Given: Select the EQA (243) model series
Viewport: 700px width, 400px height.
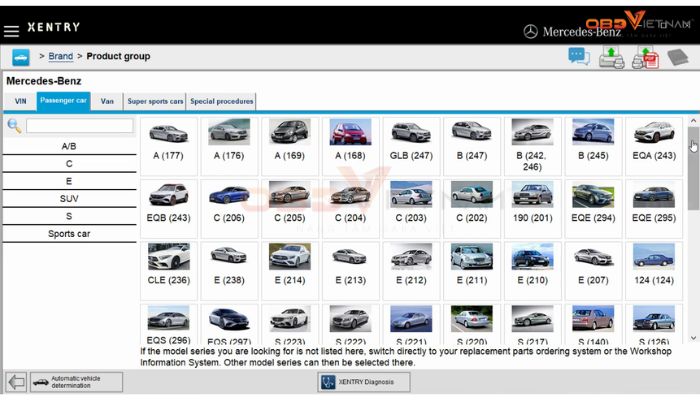Looking at the screenshot, I should click(654, 146).
